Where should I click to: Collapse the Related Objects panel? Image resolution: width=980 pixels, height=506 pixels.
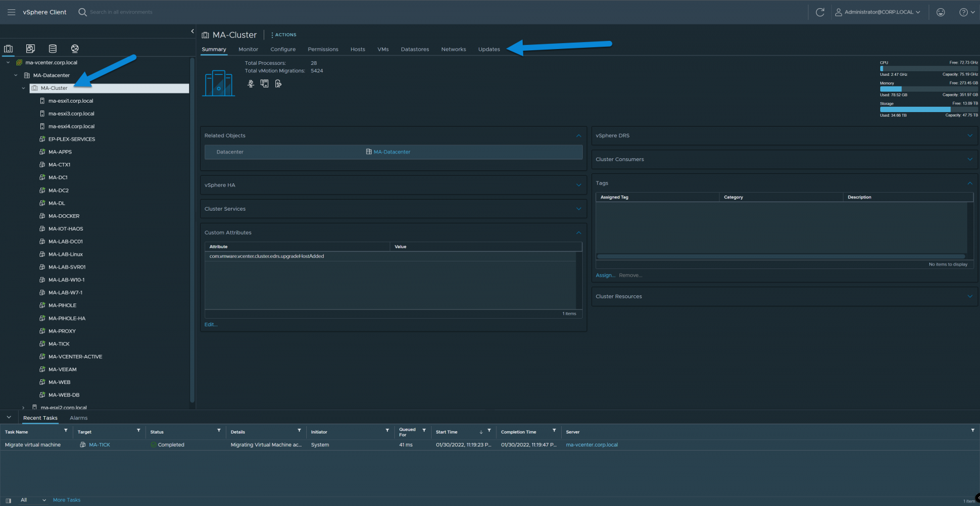(x=579, y=135)
